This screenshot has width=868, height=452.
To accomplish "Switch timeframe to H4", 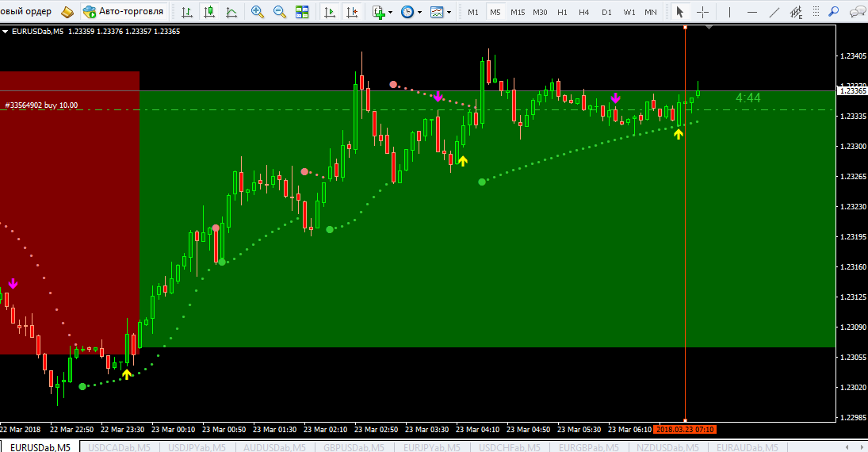I will (x=584, y=12).
